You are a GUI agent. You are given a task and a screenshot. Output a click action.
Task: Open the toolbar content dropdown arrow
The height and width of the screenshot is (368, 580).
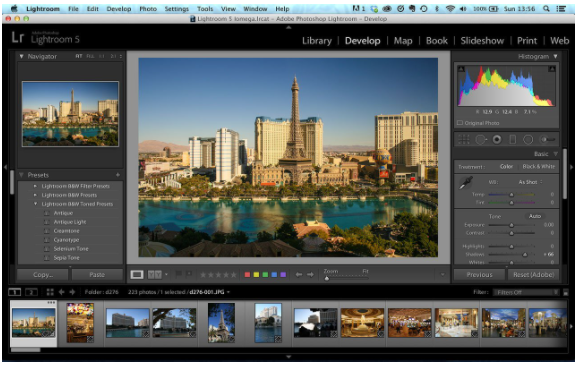[442, 274]
